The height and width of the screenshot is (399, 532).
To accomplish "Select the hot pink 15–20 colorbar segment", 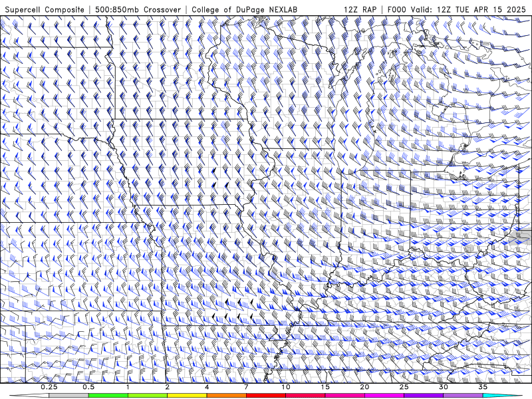I will [344, 396].
